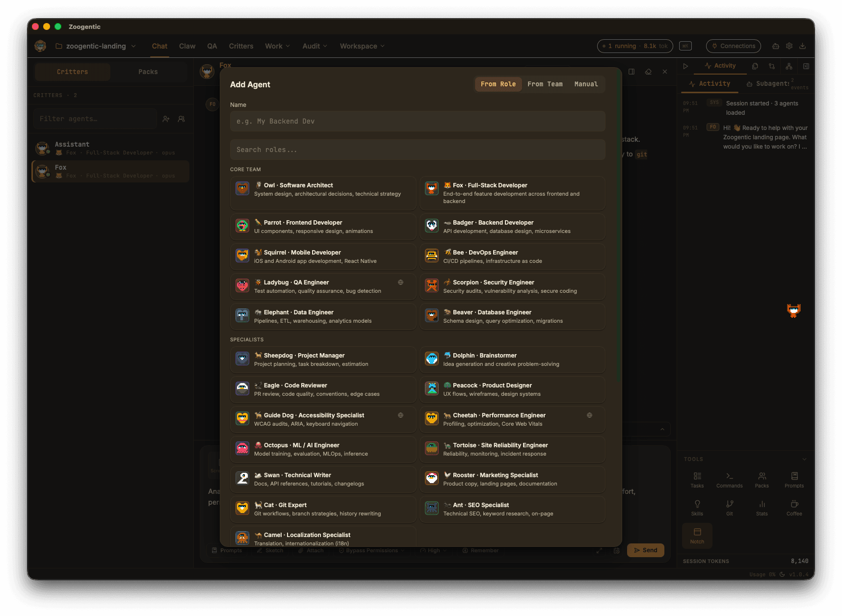Choose Swan Technical Writer role

[x=323, y=479]
